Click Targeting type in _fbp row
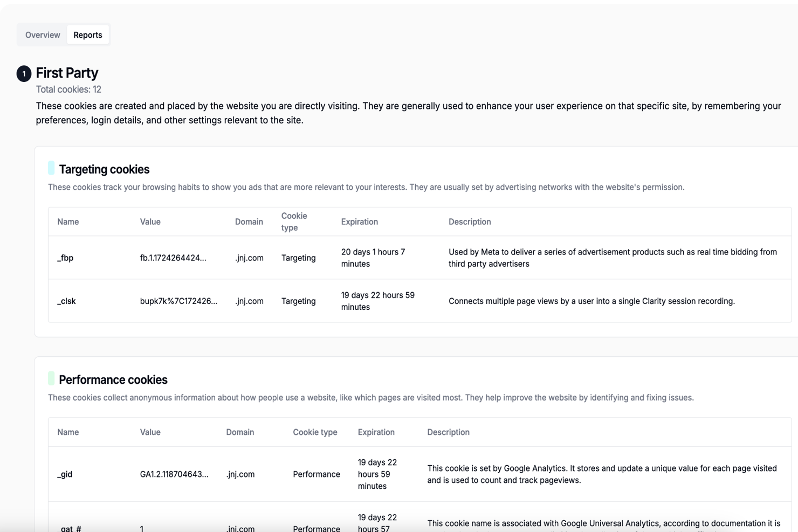 pos(298,258)
